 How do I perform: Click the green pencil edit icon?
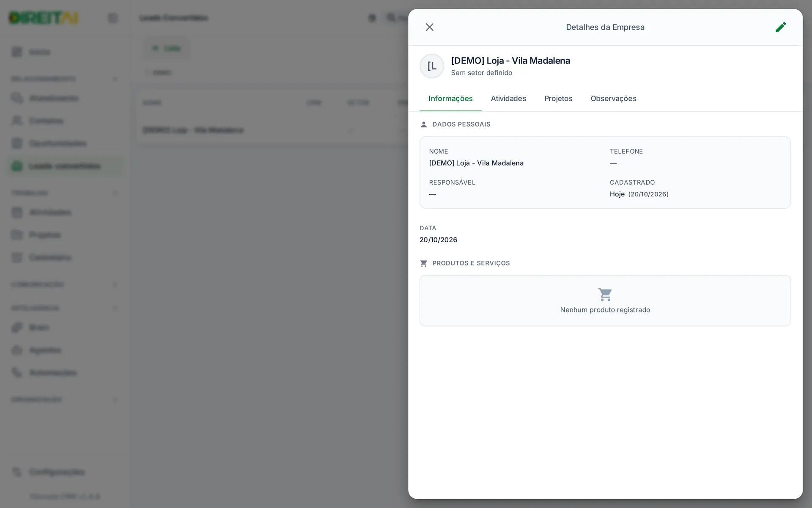point(781,27)
